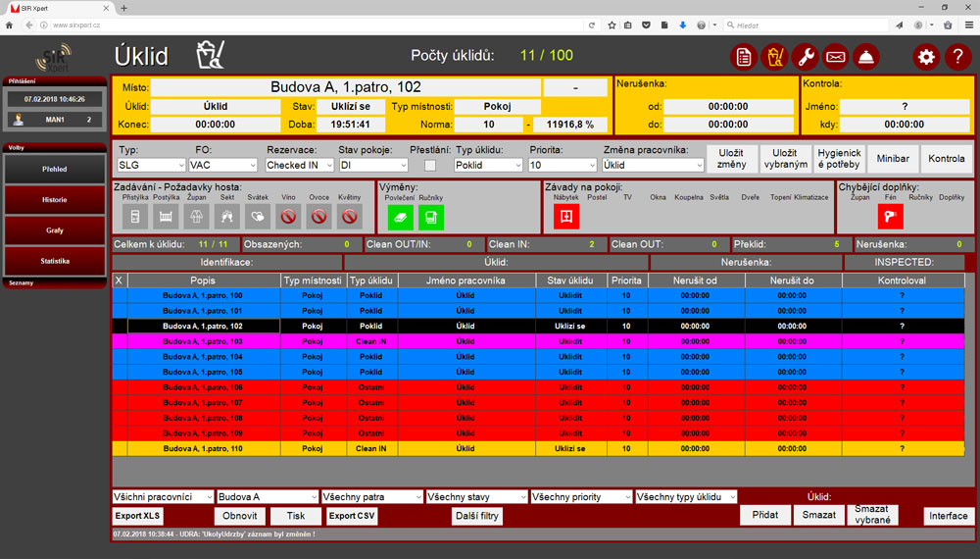Click the Uložit změny button
This screenshot has height=559, width=980.
732,158
